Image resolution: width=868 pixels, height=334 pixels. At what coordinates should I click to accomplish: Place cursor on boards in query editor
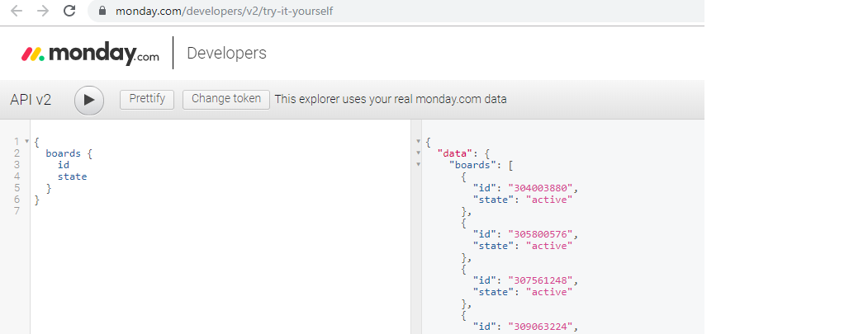click(63, 153)
